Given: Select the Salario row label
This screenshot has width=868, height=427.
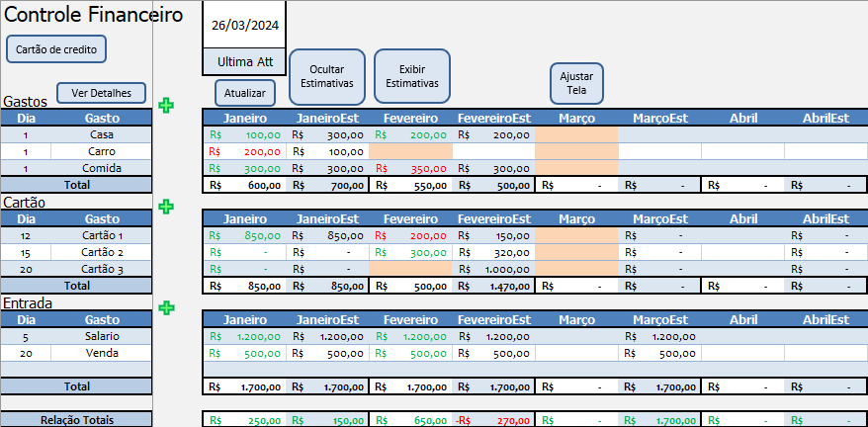Looking at the screenshot, I should coord(101,336).
